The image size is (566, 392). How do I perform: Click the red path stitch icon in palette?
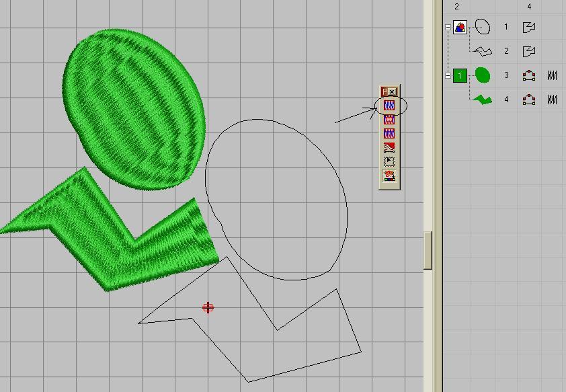pos(389,148)
